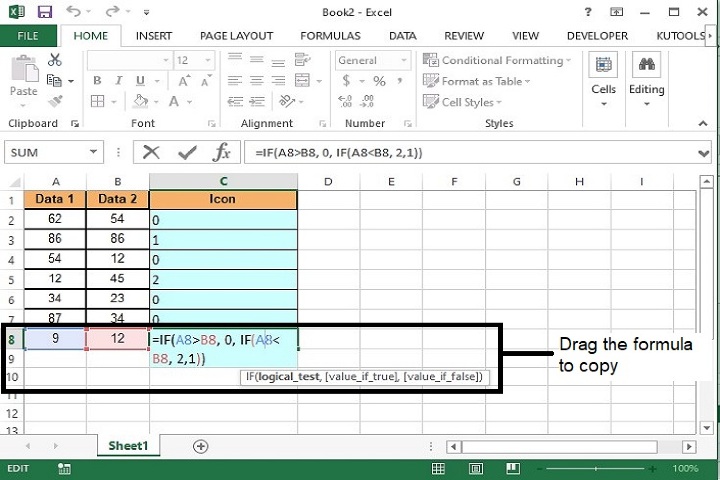Image resolution: width=720 pixels, height=480 pixels.
Task: Collapse the ribbon
Action: click(703, 123)
